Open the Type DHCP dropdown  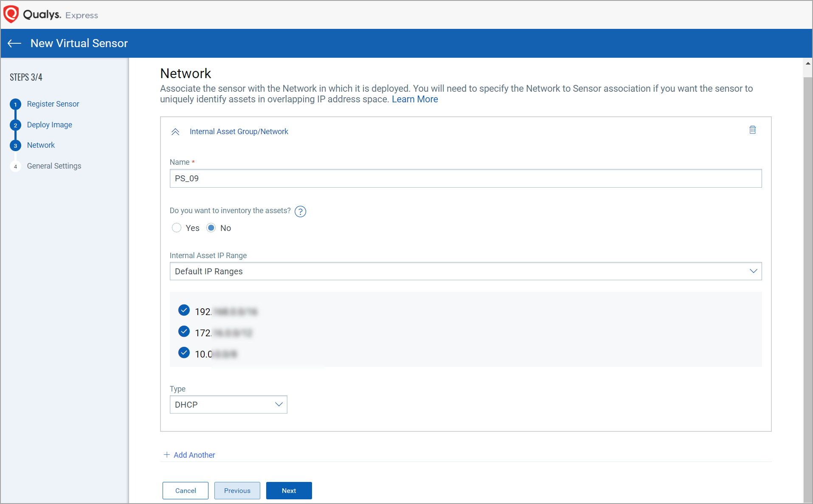point(228,405)
